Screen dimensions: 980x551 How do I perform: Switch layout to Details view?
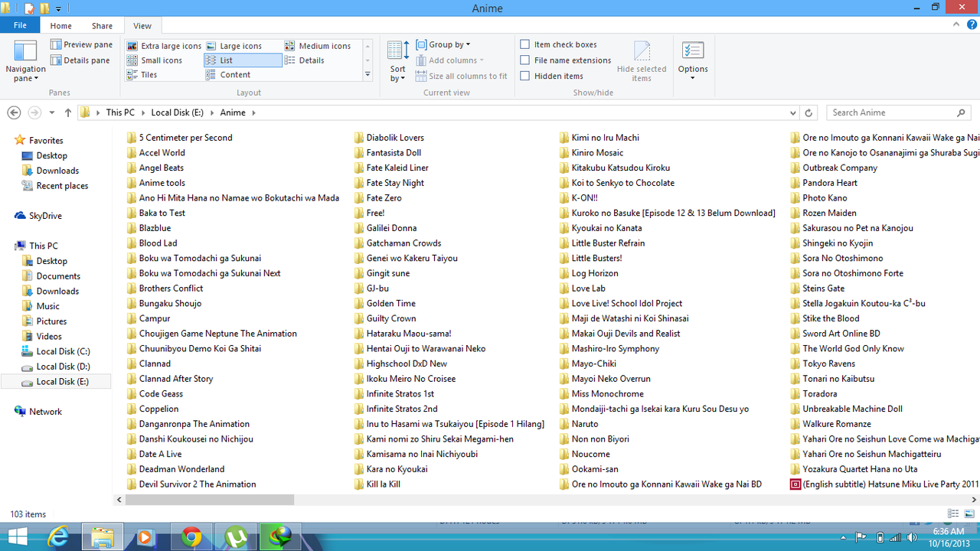(x=305, y=60)
